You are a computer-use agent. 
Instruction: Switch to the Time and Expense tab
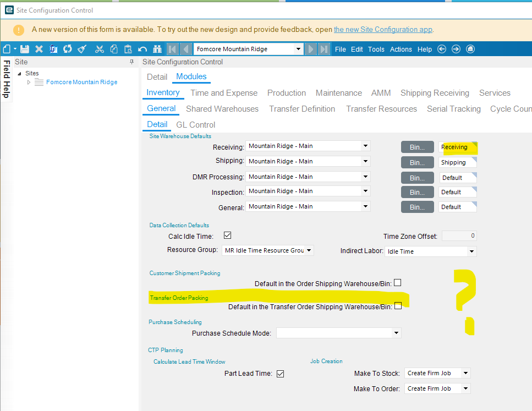[x=224, y=93]
